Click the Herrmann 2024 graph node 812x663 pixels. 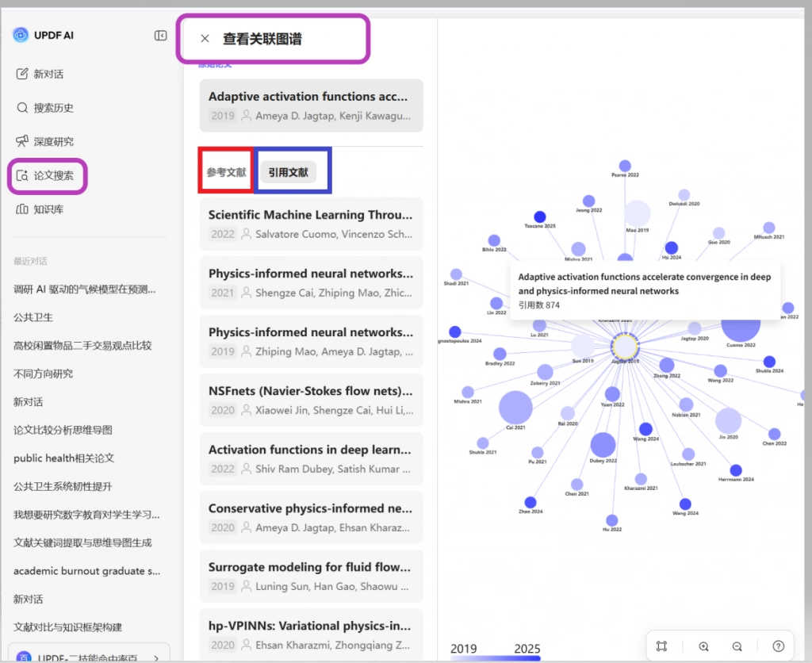736,470
